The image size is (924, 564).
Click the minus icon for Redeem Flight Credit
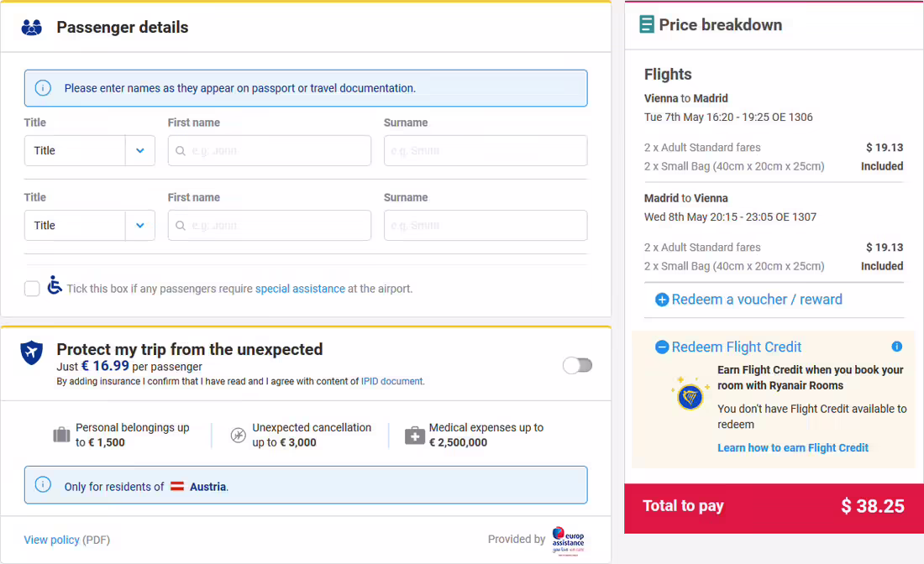[x=662, y=347]
